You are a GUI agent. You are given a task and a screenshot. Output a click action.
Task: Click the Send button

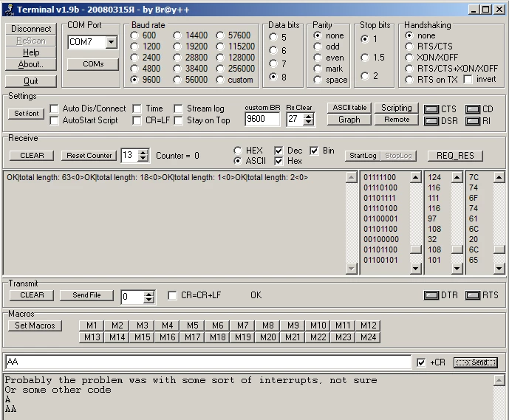point(475,362)
